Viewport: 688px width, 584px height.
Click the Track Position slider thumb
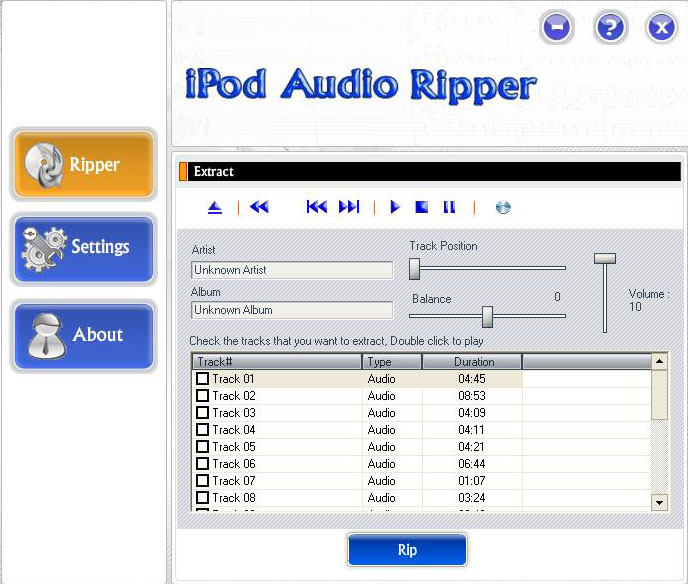pos(415,269)
